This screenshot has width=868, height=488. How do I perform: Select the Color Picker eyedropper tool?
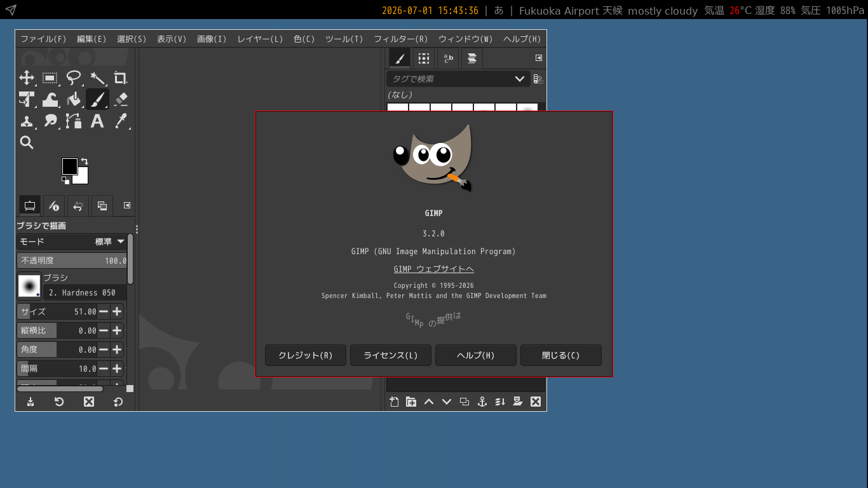pos(121,121)
